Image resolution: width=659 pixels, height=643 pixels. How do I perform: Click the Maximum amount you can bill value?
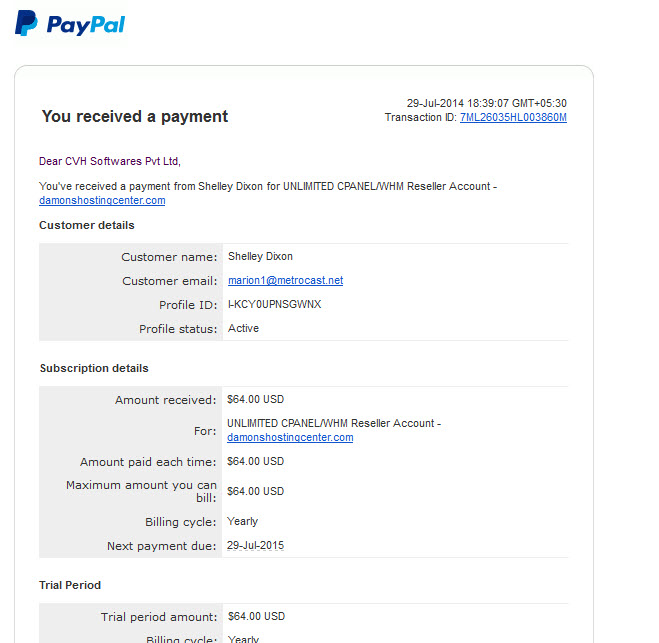(x=256, y=491)
